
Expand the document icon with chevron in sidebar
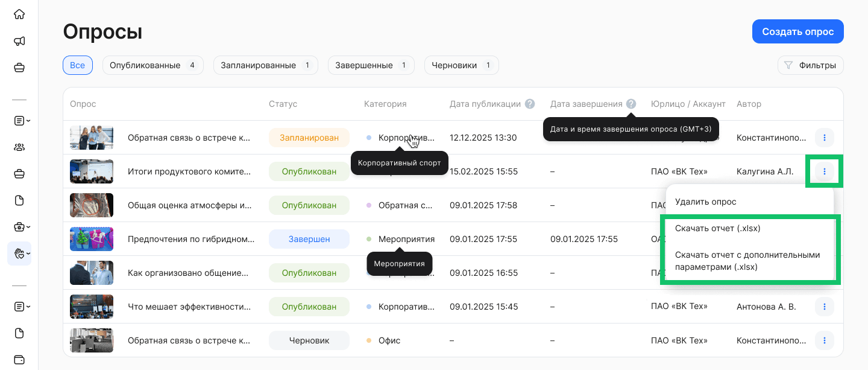pos(19,120)
